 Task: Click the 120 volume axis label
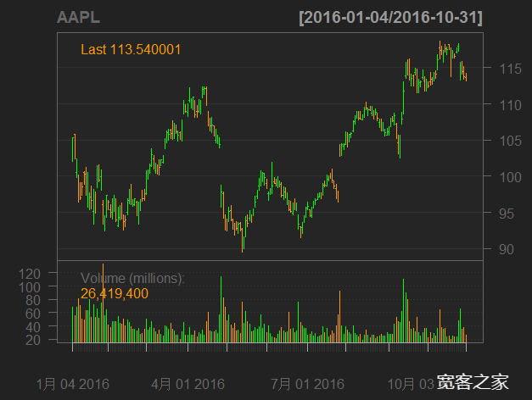point(30,274)
